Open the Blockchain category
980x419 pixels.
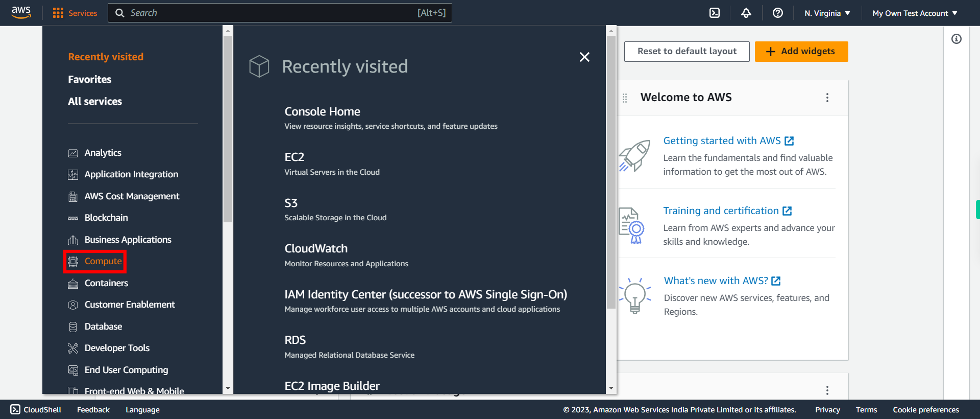[x=106, y=218]
